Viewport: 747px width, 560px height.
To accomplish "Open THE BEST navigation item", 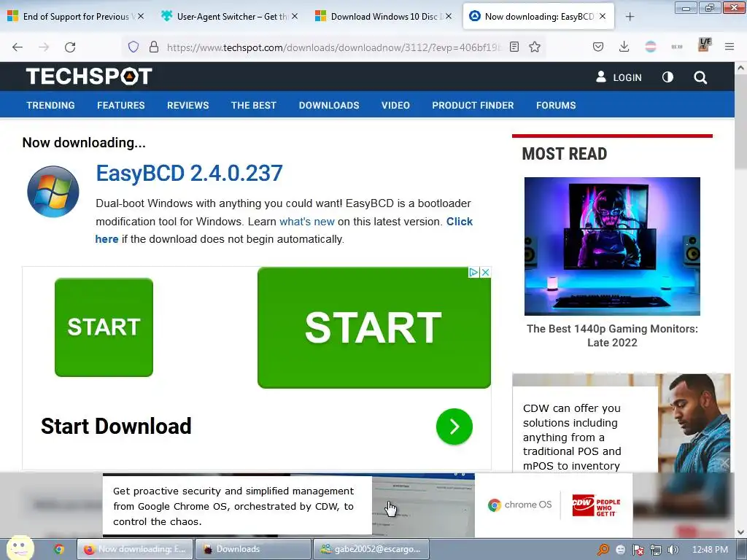I will tap(253, 105).
